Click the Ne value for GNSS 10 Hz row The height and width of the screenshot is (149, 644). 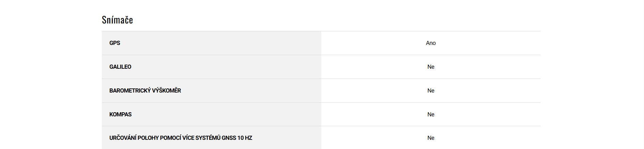click(x=431, y=138)
